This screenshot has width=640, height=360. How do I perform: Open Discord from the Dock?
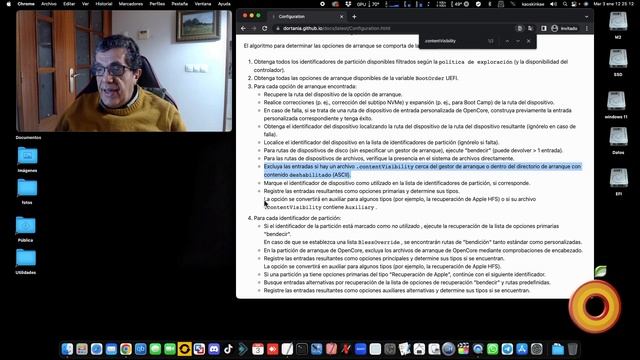(214, 349)
